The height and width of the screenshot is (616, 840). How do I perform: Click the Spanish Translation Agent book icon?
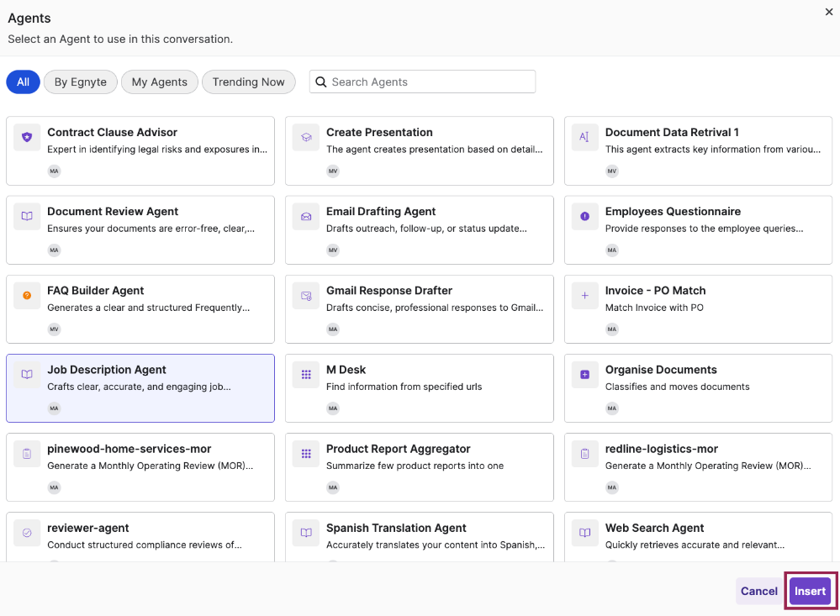(306, 533)
